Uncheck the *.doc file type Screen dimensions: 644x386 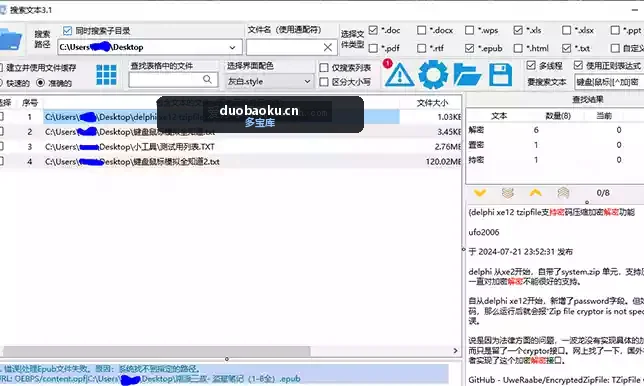373,30
